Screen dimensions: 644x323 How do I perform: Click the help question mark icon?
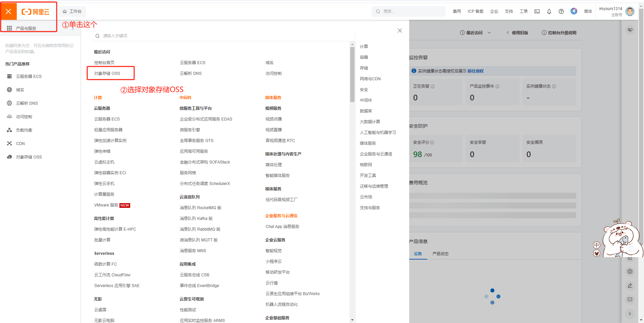pos(561,11)
